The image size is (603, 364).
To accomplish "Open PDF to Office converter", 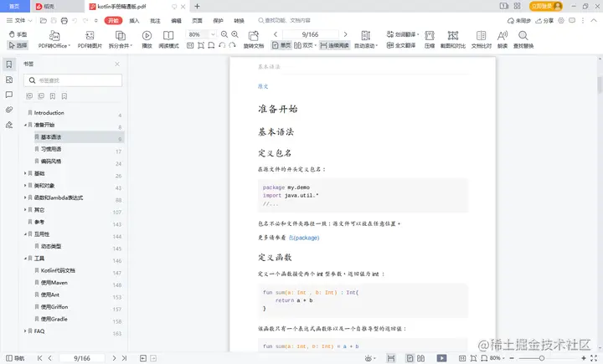I will pos(54,39).
